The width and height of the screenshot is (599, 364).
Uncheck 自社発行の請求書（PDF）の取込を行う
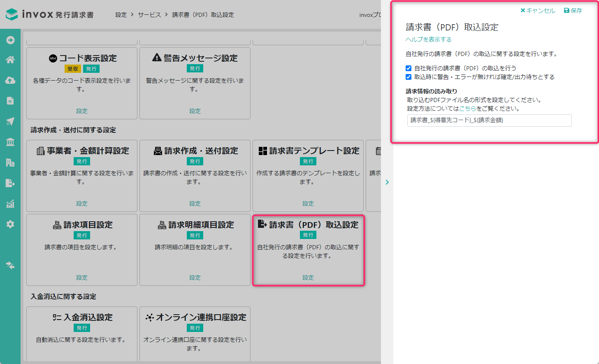tap(409, 68)
